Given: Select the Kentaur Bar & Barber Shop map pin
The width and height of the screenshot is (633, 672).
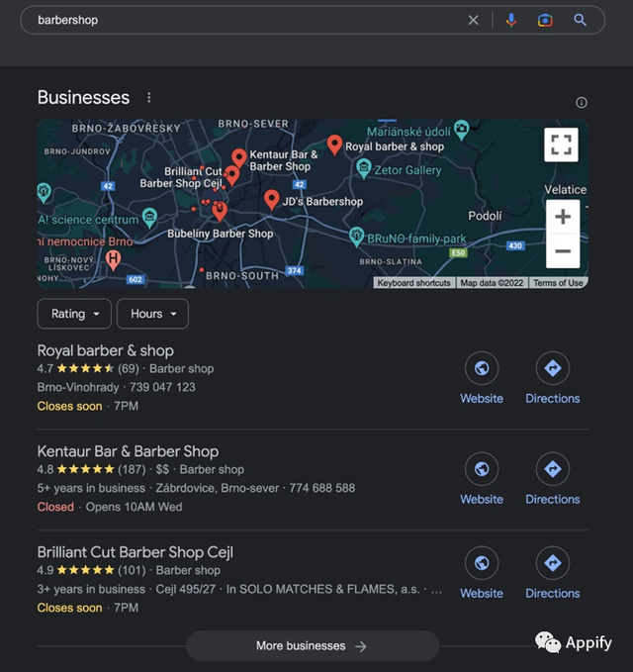Looking at the screenshot, I should [x=239, y=158].
